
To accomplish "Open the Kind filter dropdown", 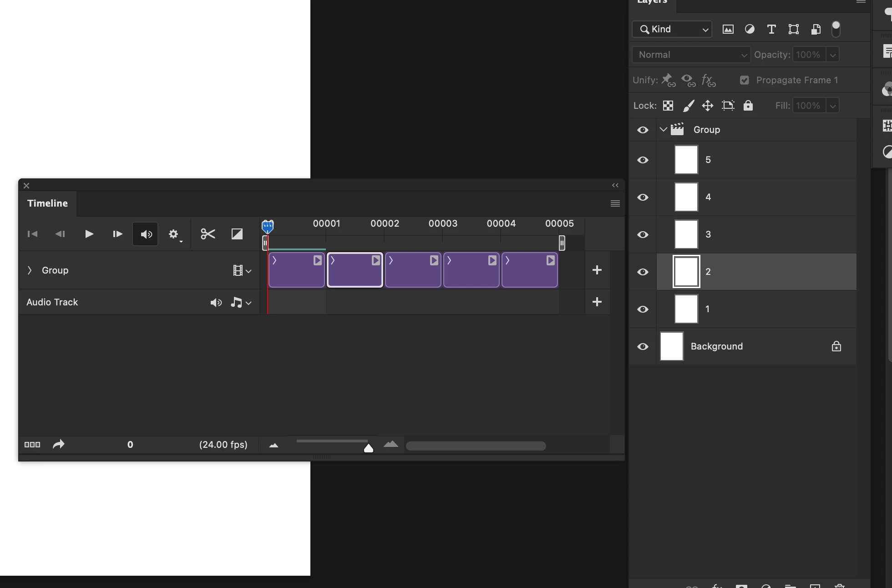I will (672, 30).
